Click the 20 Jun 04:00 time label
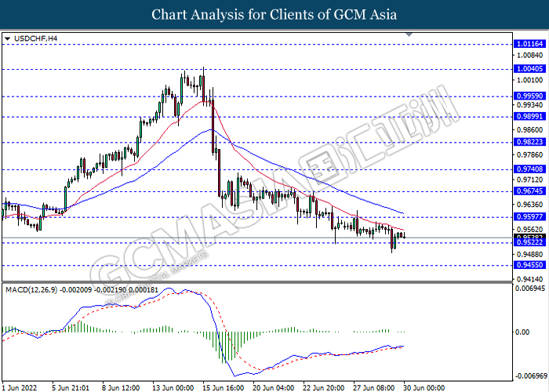Screen dimensions: 549x392 click(274, 388)
